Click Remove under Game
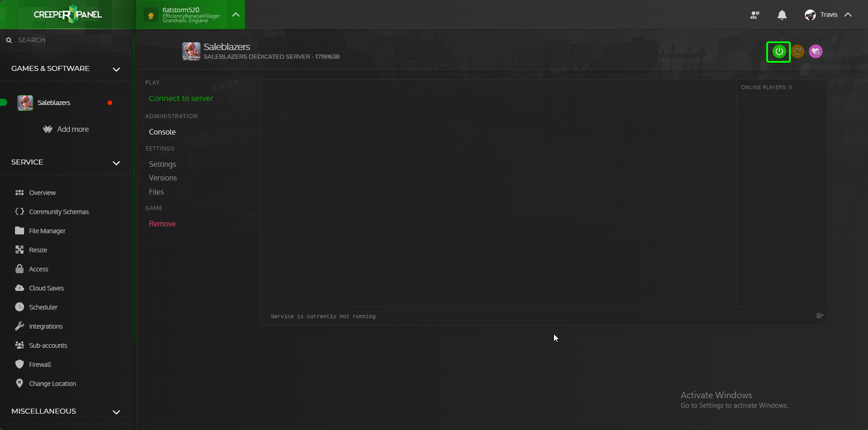The width and height of the screenshot is (868, 430). 162,224
